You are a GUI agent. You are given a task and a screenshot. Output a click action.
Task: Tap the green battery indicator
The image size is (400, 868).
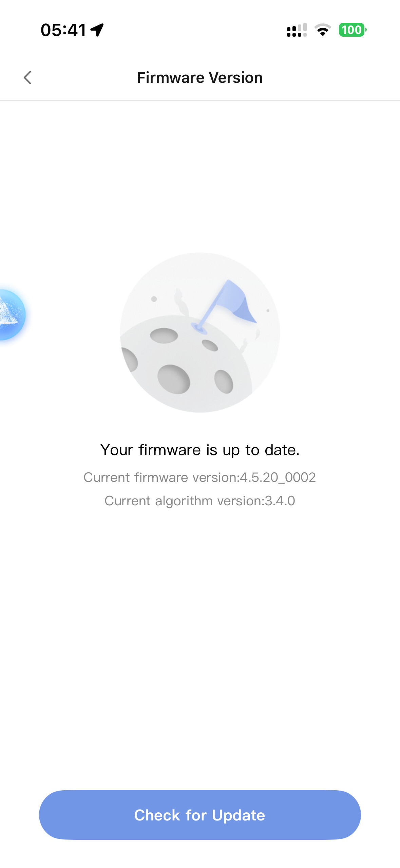coord(352,30)
